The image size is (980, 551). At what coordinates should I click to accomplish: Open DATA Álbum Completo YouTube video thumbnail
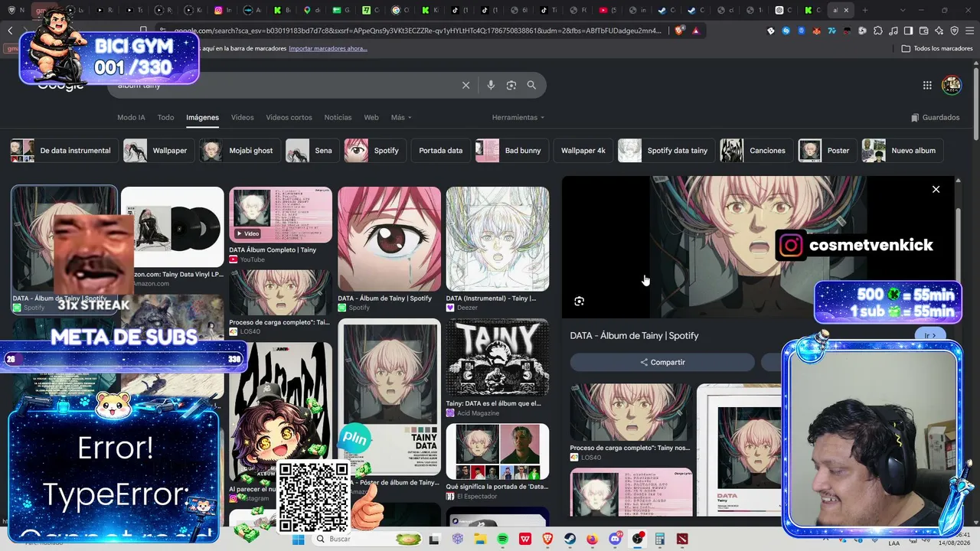tap(281, 214)
